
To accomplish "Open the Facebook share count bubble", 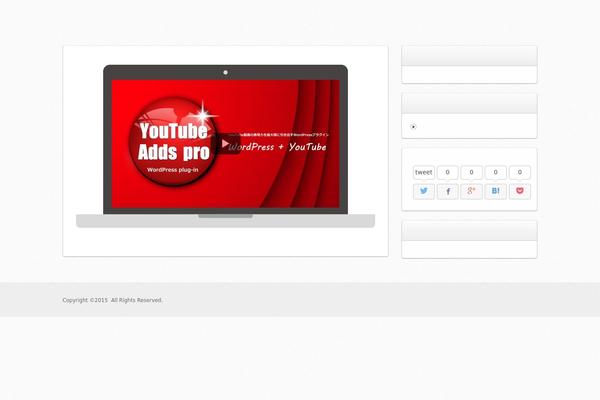I will 448,172.
